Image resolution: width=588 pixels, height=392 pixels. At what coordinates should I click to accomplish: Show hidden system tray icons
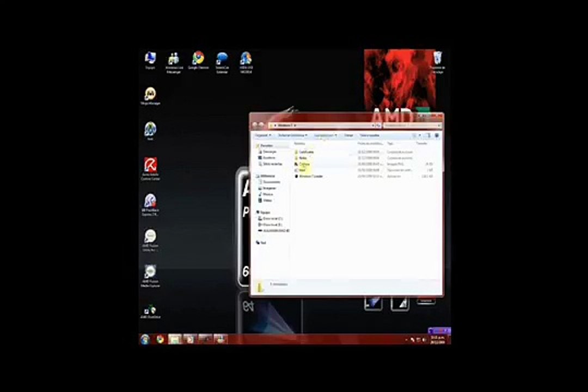pos(406,340)
